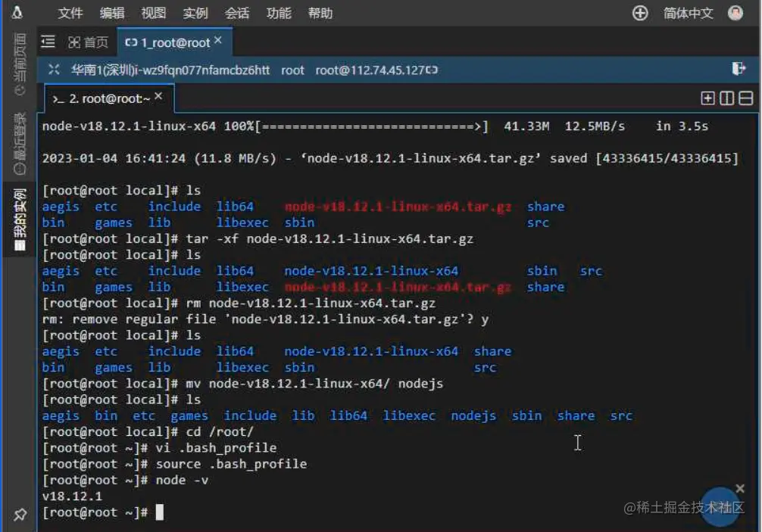Add a new terminal with plus icon
The width and height of the screenshot is (762, 532).
tap(707, 98)
